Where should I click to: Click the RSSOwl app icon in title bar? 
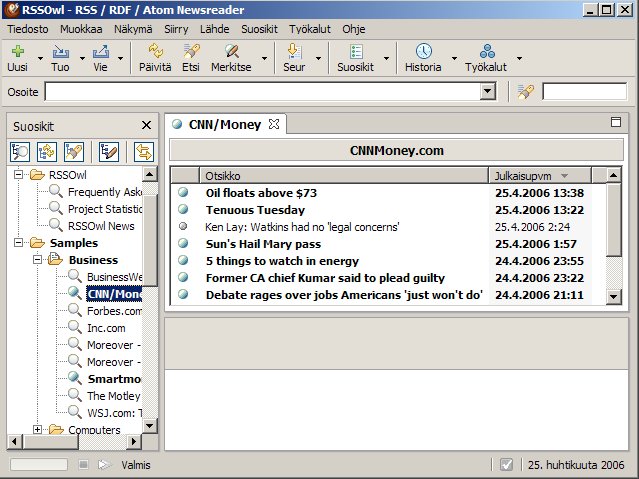(x=12, y=10)
